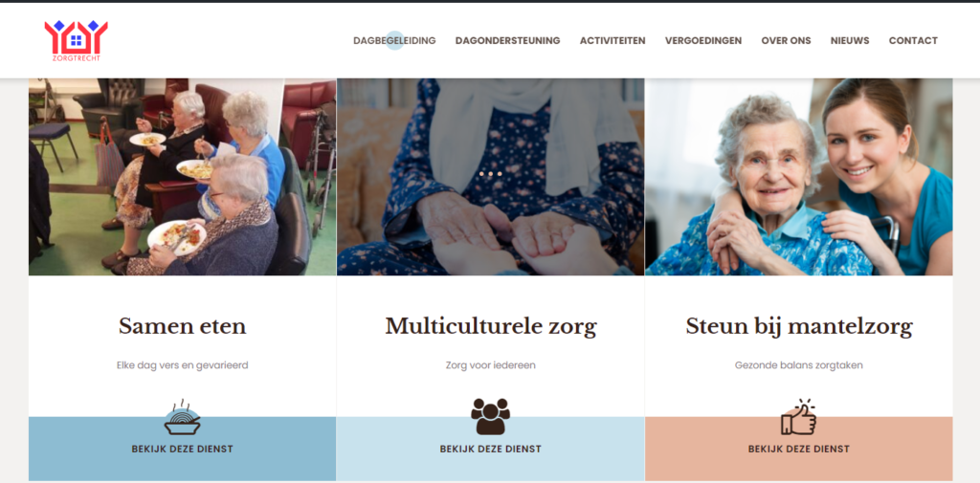Click the holding hands photo

pos(491,177)
